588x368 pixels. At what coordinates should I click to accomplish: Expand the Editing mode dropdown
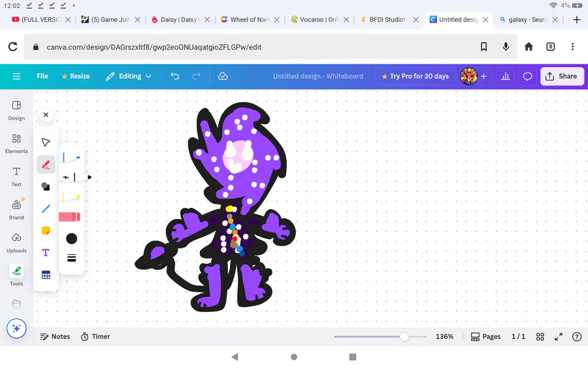pos(129,76)
